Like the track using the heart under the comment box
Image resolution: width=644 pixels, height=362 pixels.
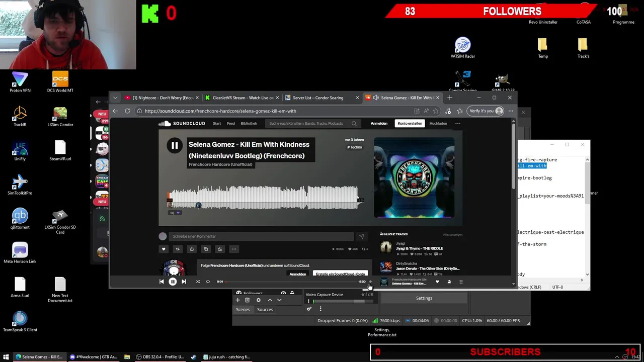point(164,249)
